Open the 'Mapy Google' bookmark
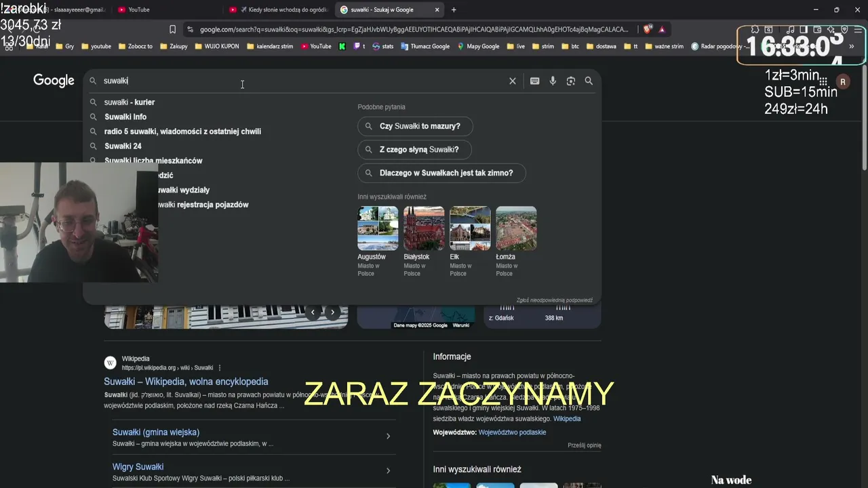This screenshot has height=488, width=868. coord(478,46)
